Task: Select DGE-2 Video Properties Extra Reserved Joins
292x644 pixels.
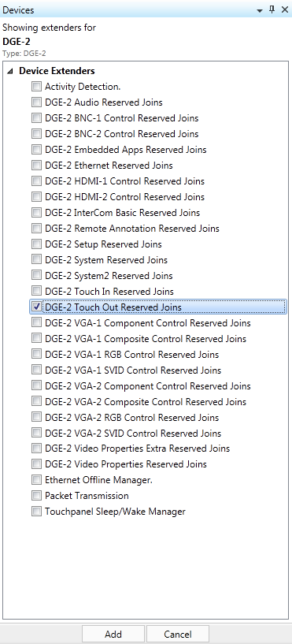Action: pyautogui.click(x=138, y=449)
